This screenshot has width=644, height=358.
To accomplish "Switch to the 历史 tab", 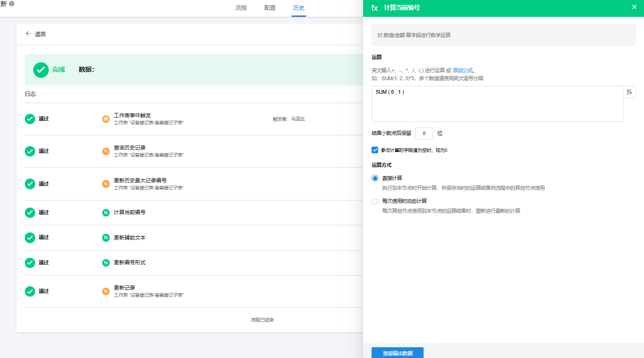I will tap(299, 8).
